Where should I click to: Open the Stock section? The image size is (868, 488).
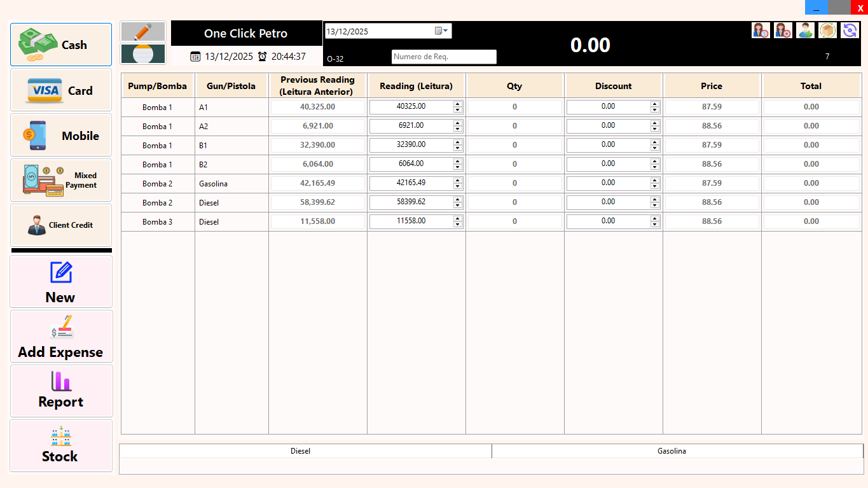coord(61,446)
